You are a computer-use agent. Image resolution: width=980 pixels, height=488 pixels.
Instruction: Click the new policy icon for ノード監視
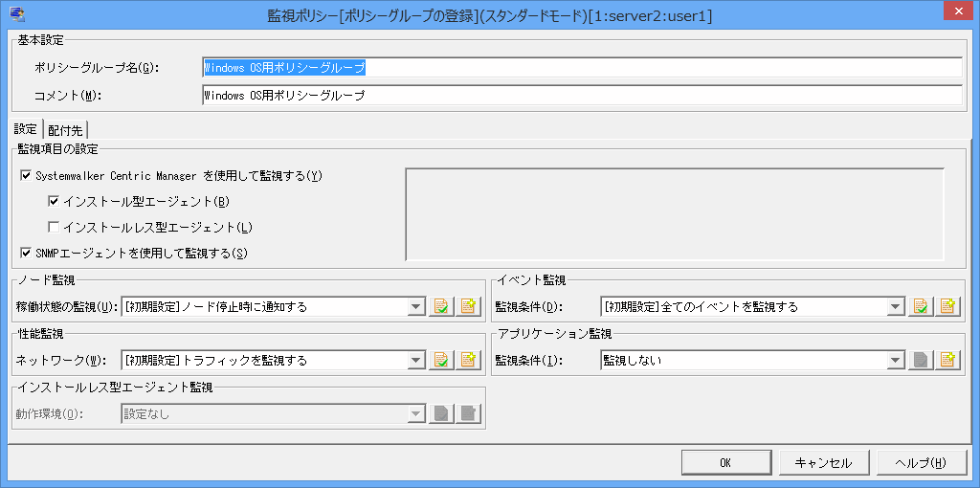coord(468,307)
